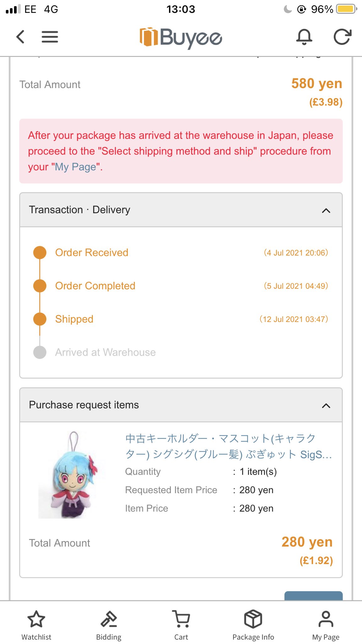Tap the Buyee logo
The image size is (362, 644).
pos(181,37)
